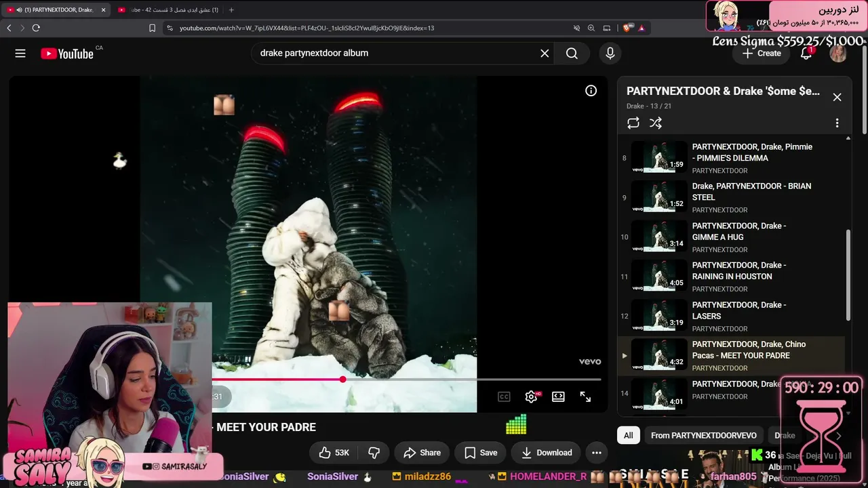
Task: Submit the search with the magnifier button
Action: [572, 54]
